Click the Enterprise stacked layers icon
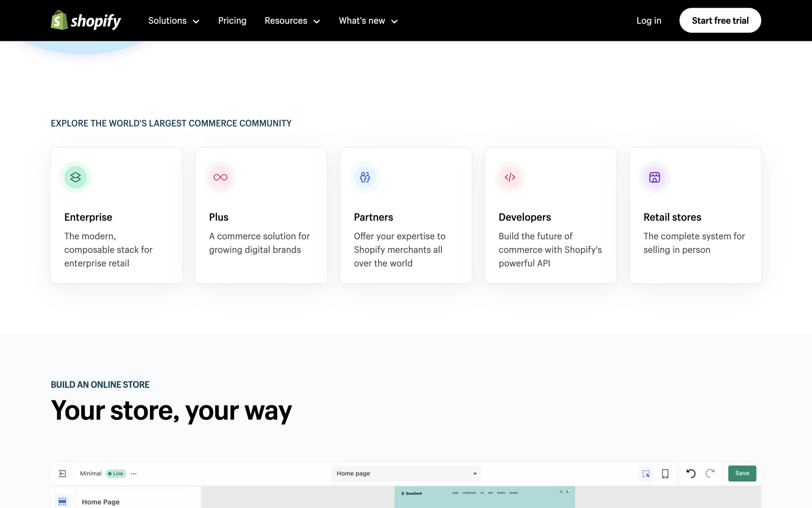Image resolution: width=812 pixels, height=508 pixels. click(x=76, y=177)
